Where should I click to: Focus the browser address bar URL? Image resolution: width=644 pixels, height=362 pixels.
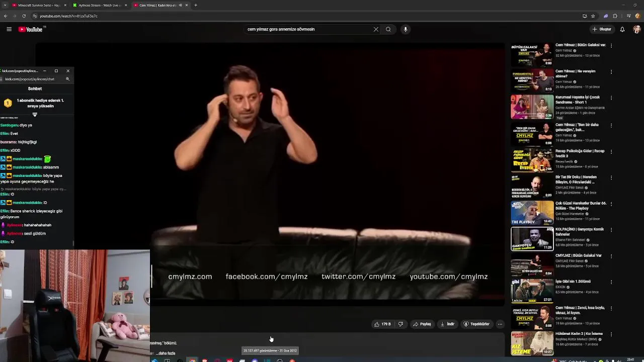point(68,16)
